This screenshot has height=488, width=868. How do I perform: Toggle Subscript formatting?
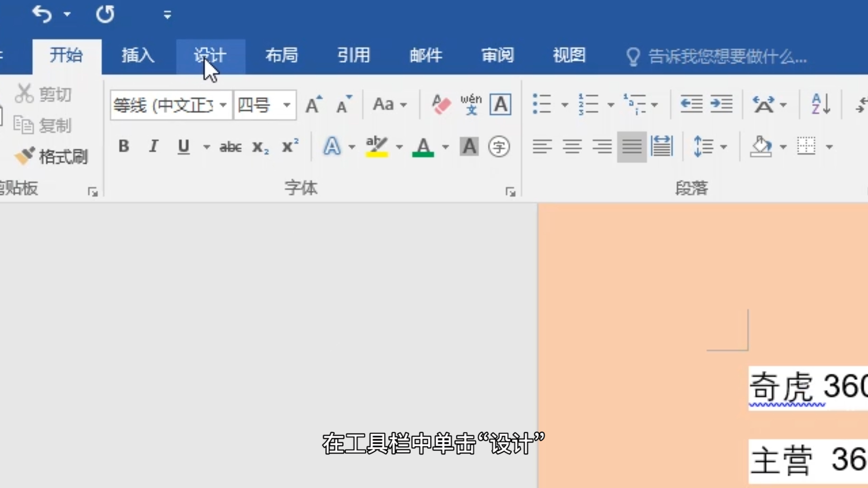click(x=260, y=147)
